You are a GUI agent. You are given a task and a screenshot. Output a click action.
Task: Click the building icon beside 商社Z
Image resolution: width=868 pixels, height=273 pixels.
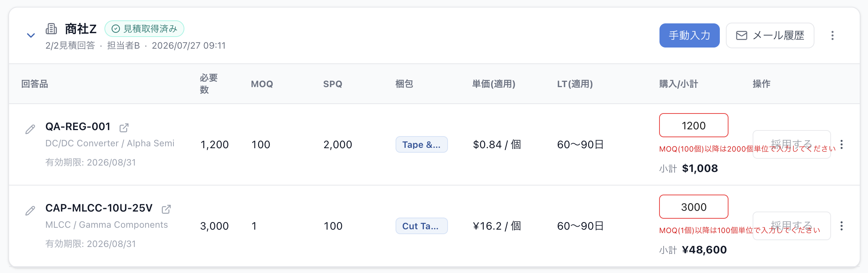(51, 29)
